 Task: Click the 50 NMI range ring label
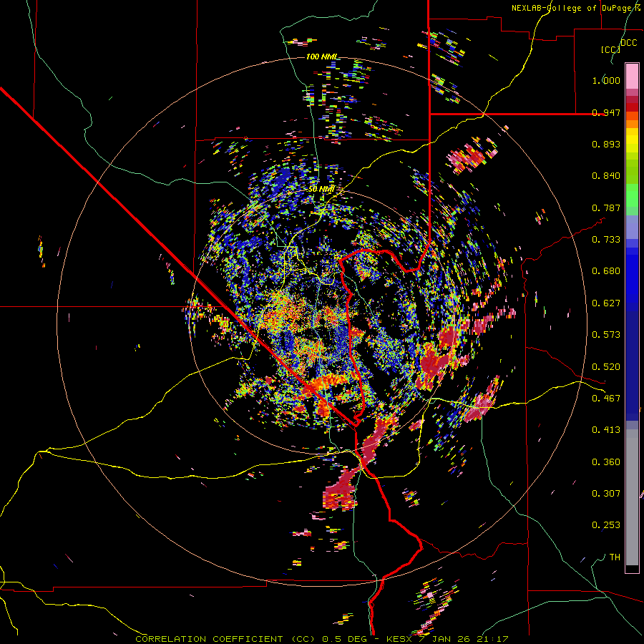click(x=321, y=190)
